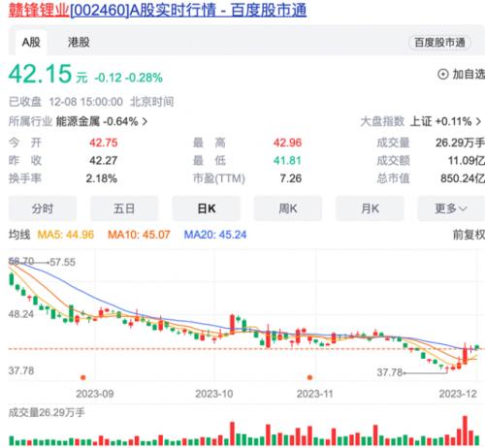Open the 百度股市通 badge button
The height and width of the screenshot is (448, 485).
click(x=439, y=43)
